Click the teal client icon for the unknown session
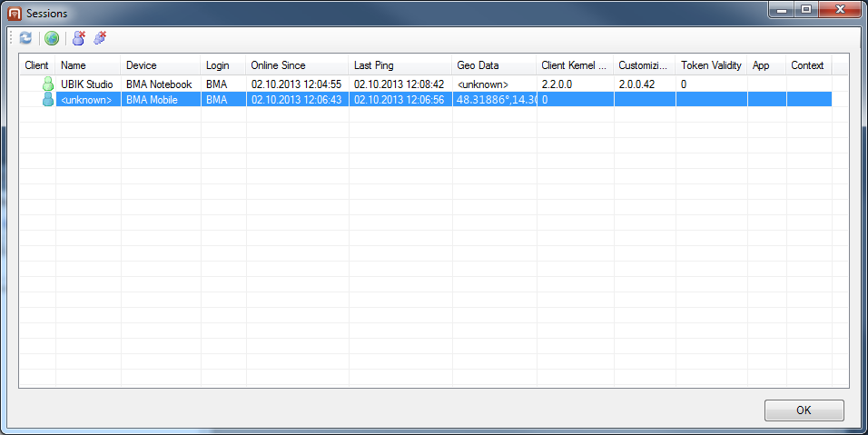 [x=48, y=100]
